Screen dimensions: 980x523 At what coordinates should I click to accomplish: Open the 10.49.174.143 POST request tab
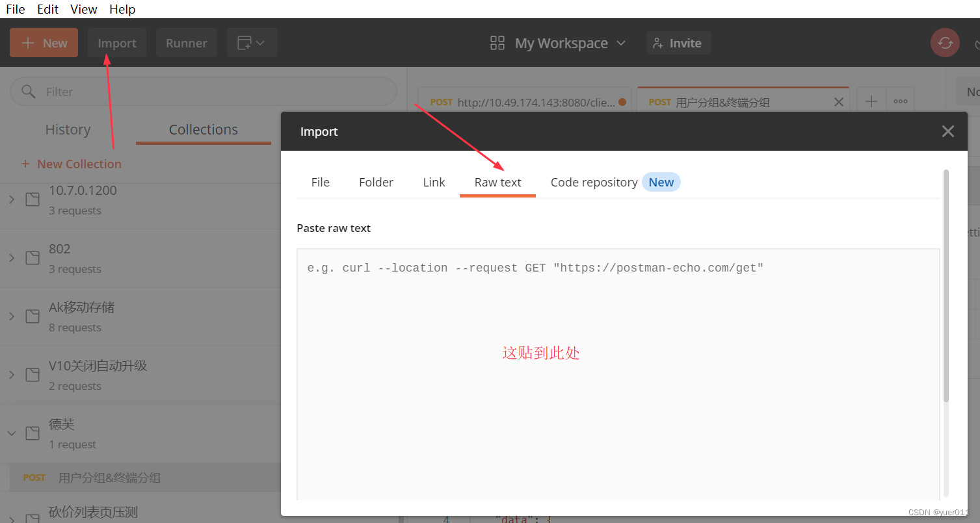[x=524, y=102]
